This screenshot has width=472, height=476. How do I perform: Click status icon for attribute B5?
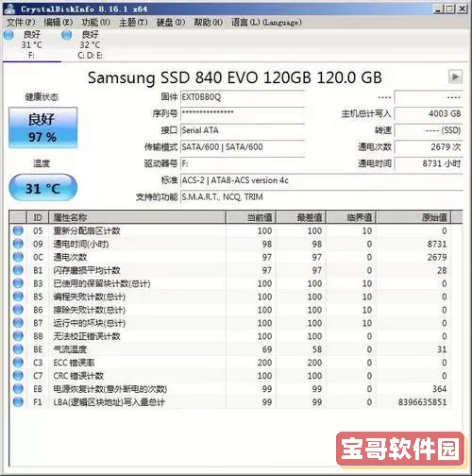18,297
